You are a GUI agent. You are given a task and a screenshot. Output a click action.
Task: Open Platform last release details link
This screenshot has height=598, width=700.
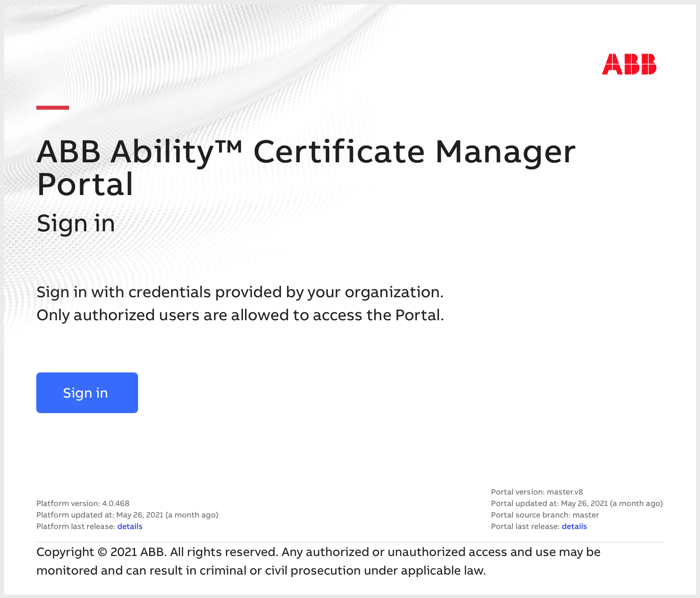[130, 526]
